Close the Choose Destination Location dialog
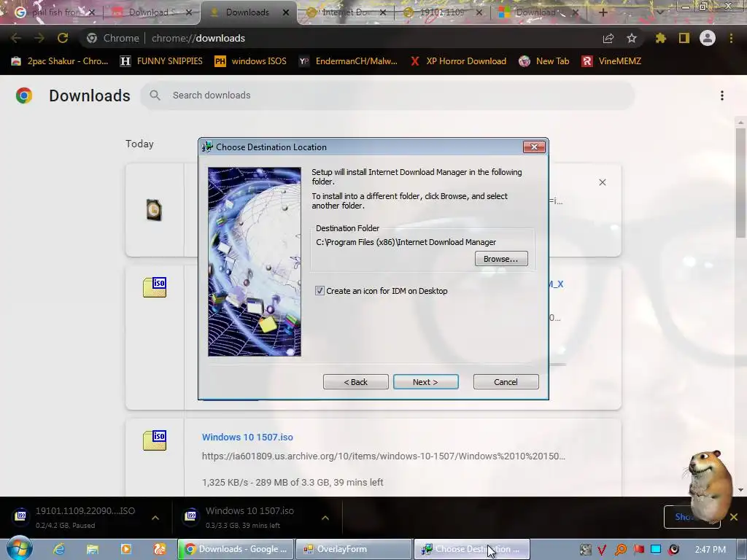The height and width of the screenshot is (560, 747). 534,147
